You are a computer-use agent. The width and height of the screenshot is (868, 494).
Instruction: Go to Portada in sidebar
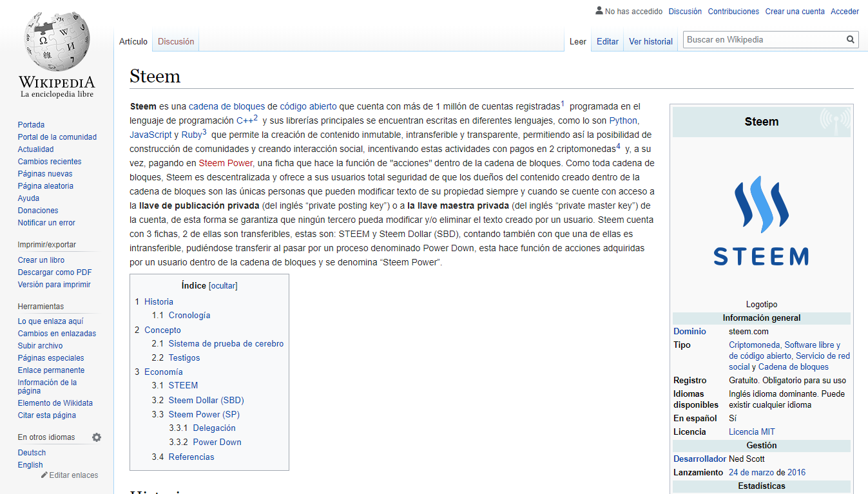tap(31, 125)
